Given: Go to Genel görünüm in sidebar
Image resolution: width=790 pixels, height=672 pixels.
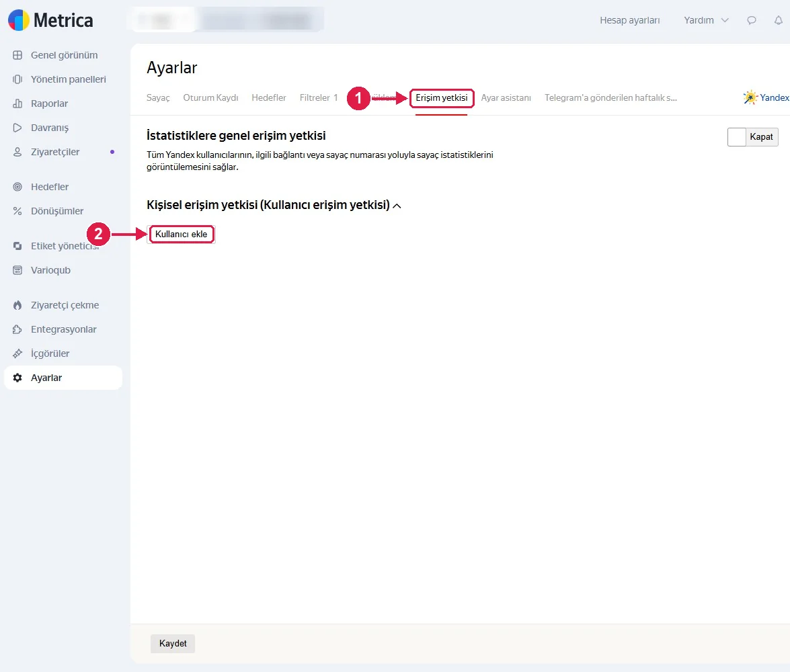Looking at the screenshot, I should [x=64, y=55].
